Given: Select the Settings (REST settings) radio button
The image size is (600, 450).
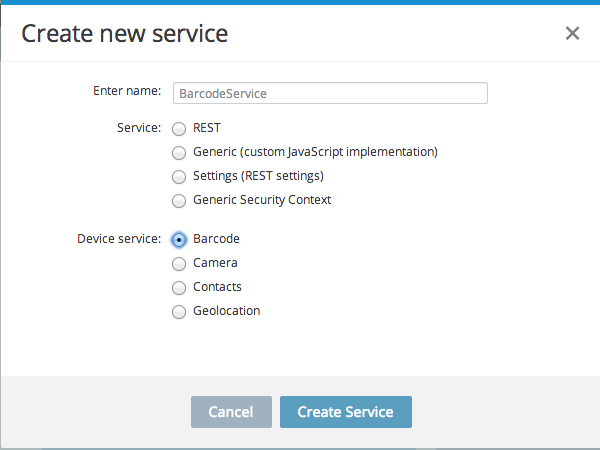Looking at the screenshot, I should click(x=179, y=177).
